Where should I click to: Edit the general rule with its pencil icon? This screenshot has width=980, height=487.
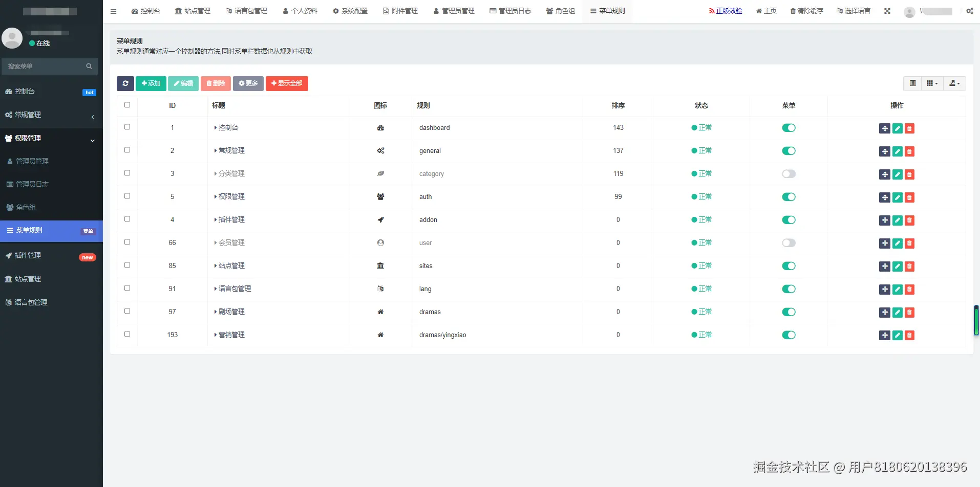897,151
